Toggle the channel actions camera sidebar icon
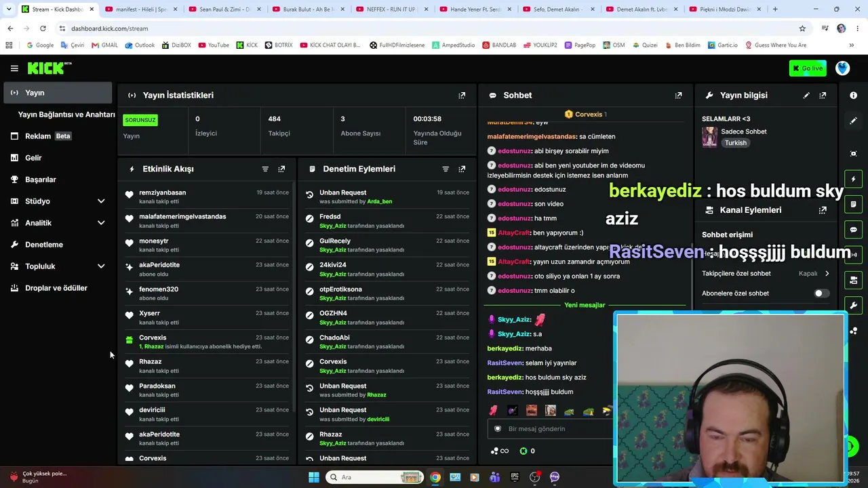 (x=853, y=280)
